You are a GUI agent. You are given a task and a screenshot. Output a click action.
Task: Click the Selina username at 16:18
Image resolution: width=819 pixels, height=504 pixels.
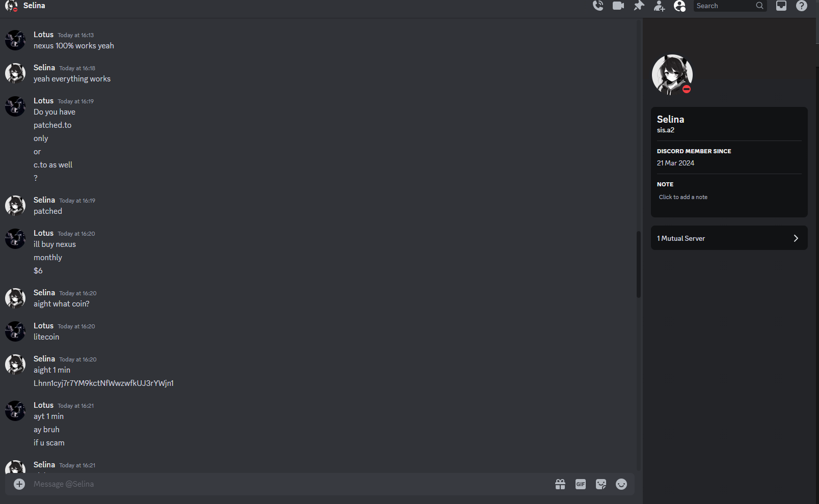(x=44, y=68)
